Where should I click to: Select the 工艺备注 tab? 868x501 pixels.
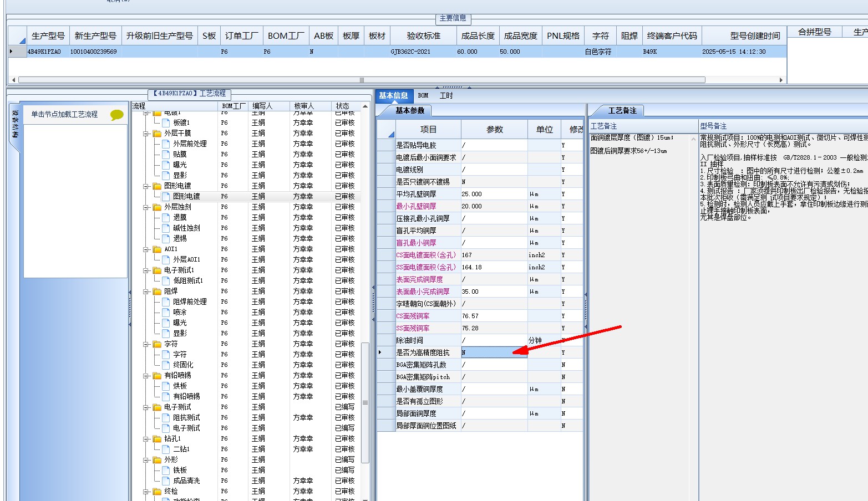tap(623, 110)
